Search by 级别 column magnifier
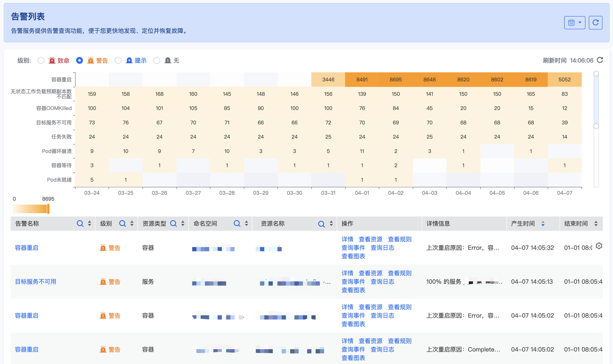 coord(123,224)
